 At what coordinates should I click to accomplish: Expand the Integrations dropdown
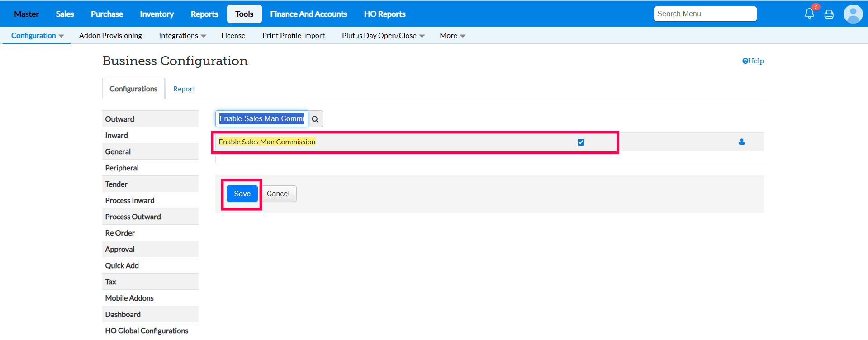(x=182, y=36)
